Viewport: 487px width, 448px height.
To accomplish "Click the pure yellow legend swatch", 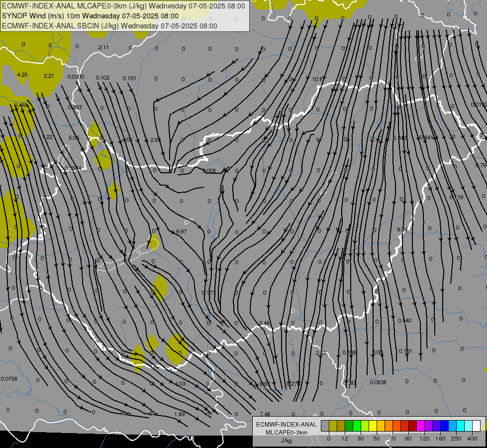I will [x=373, y=426].
